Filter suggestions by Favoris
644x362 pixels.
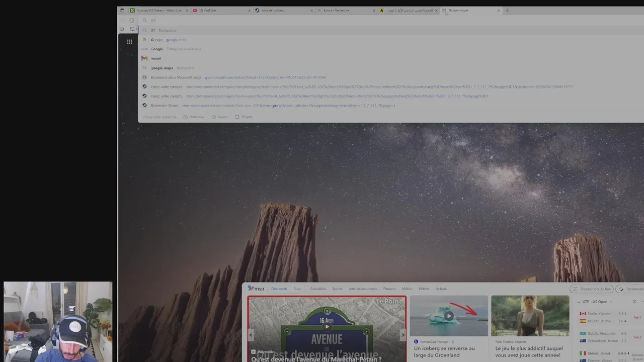point(219,117)
